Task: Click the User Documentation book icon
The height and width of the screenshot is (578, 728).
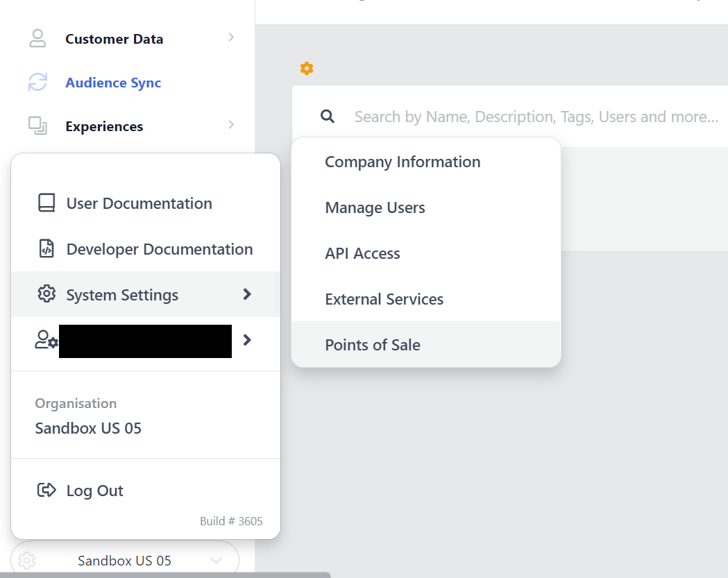Action: pyautogui.click(x=46, y=203)
